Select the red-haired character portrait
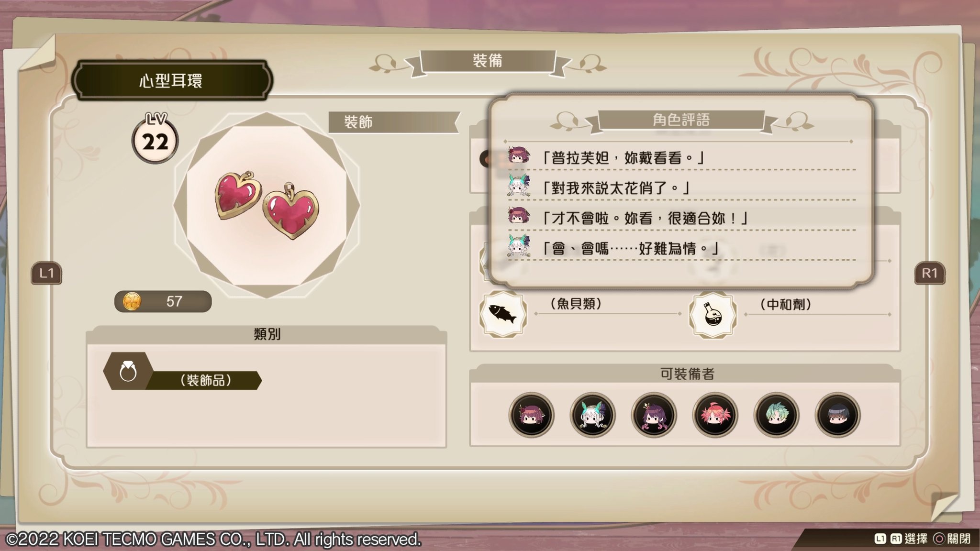 (715, 415)
